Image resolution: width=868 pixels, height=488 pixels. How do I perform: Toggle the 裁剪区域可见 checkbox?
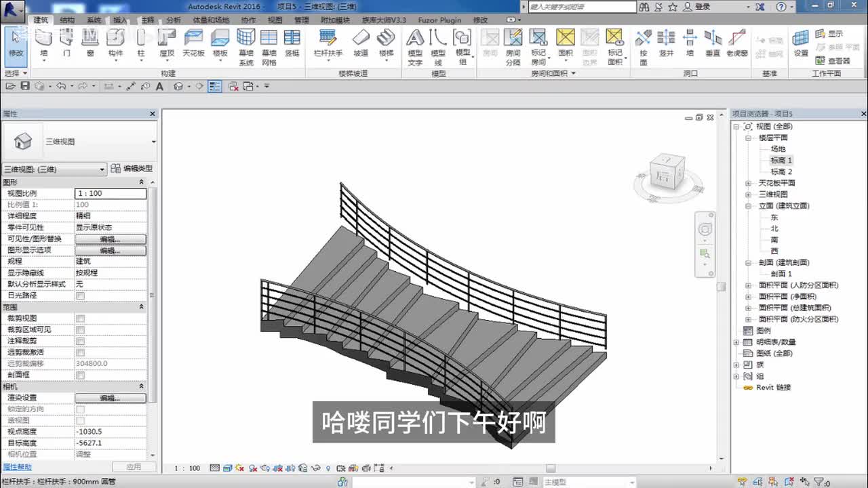[x=81, y=330]
